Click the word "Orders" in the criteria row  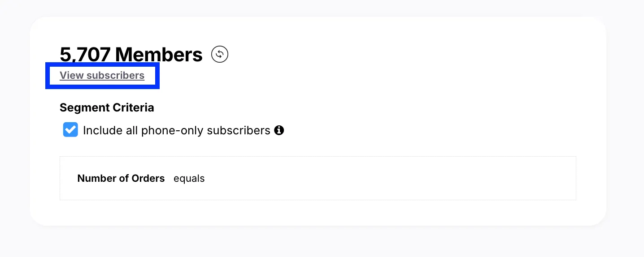[148, 178]
